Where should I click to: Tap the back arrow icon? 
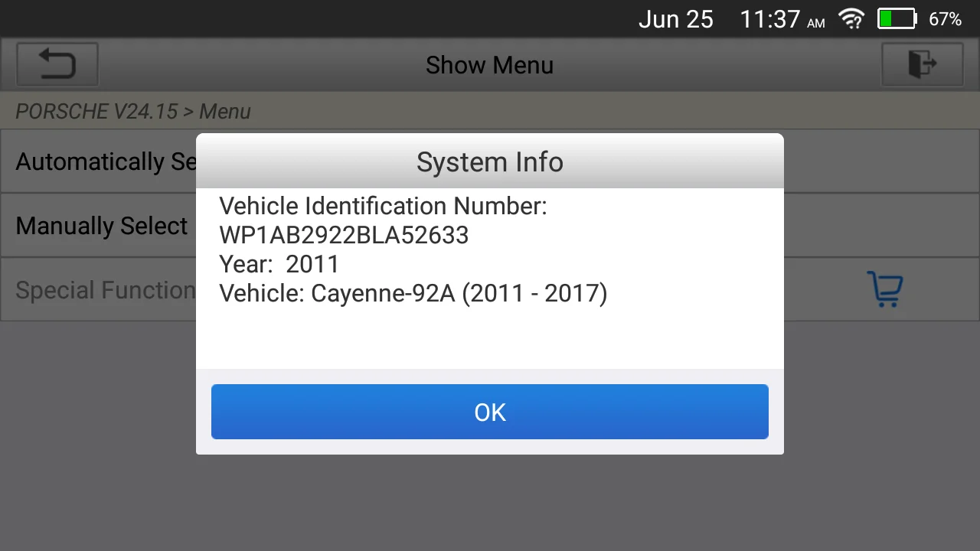[x=57, y=64]
